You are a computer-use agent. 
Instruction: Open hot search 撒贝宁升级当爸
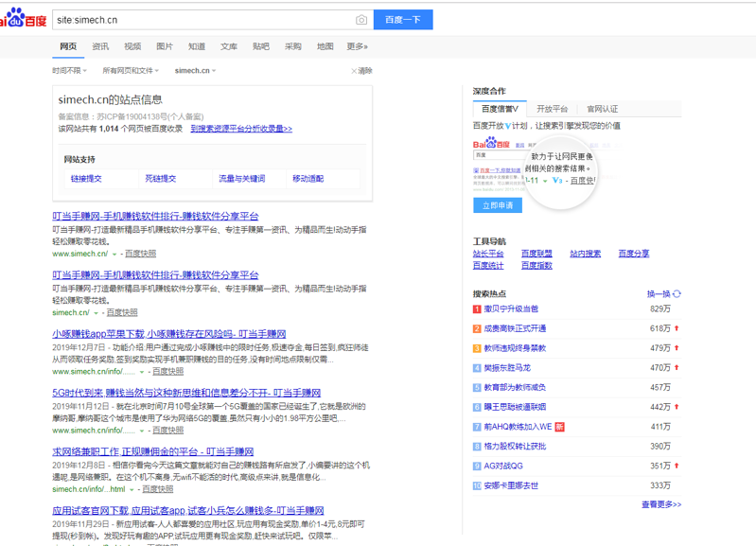(511, 308)
